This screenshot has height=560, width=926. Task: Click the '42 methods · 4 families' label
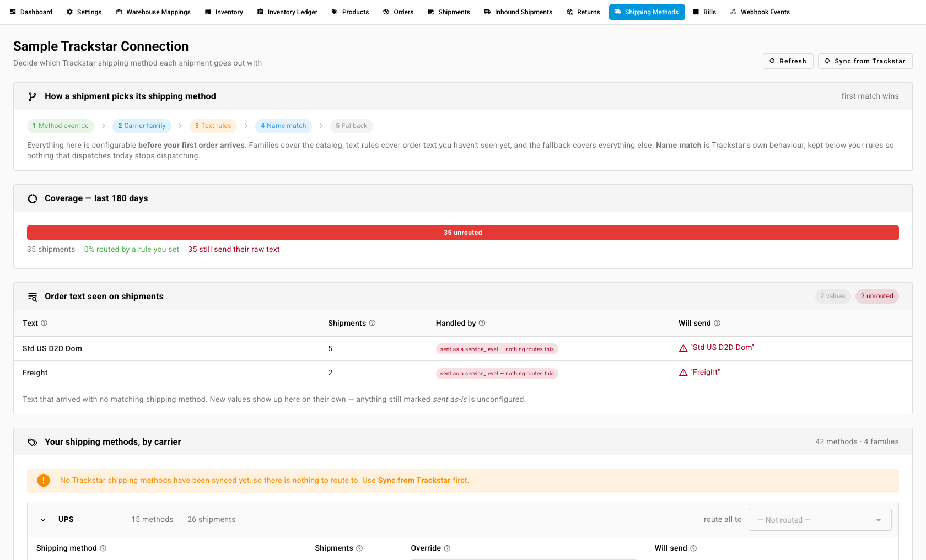click(857, 442)
